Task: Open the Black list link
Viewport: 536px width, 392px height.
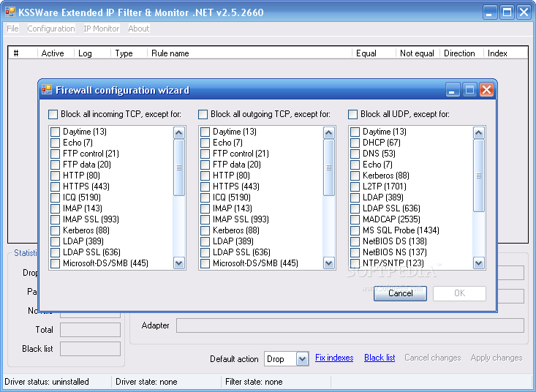Action: tap(380, 358)
